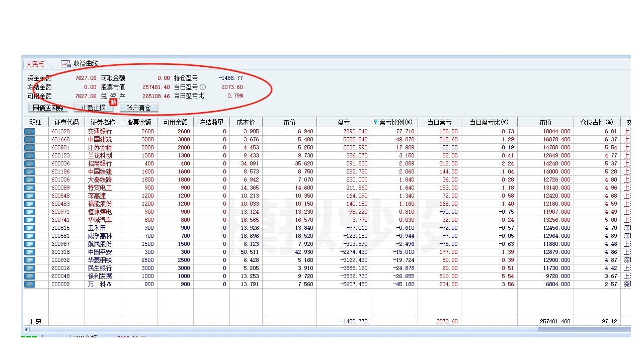Image resolution: width=644 pixels, height=362 pixels.
Task: Select stock code 600901
Action: tap(61, 147)
